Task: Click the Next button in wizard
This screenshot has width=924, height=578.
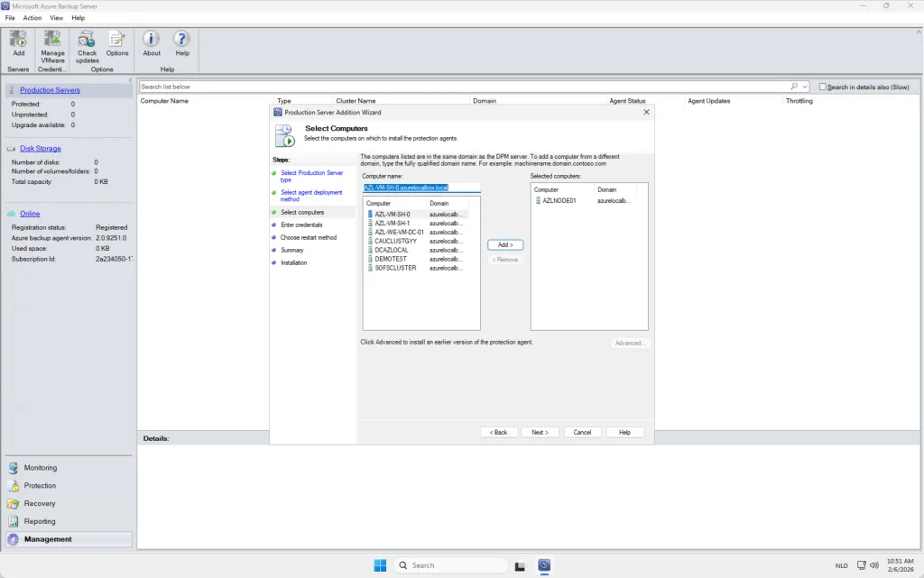Action: tap(540, 433)
